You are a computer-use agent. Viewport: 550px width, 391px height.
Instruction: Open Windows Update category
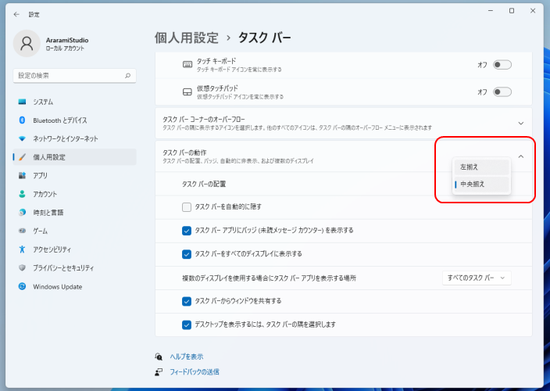pyautogui.click(x=75, y=286)
